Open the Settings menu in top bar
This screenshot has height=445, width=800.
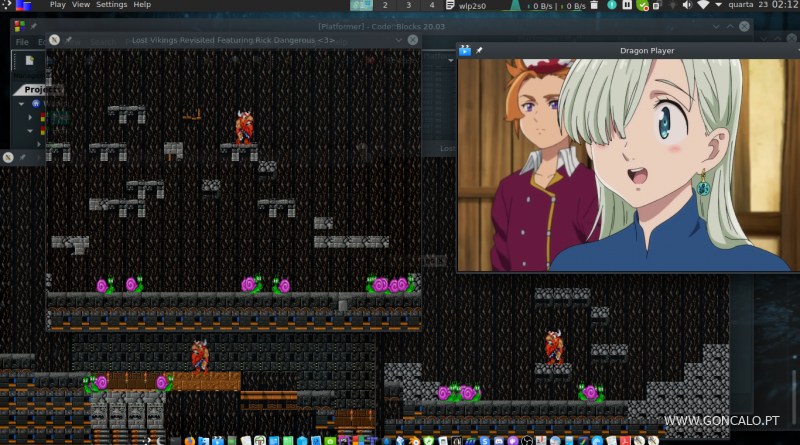[x=111, y=5]
